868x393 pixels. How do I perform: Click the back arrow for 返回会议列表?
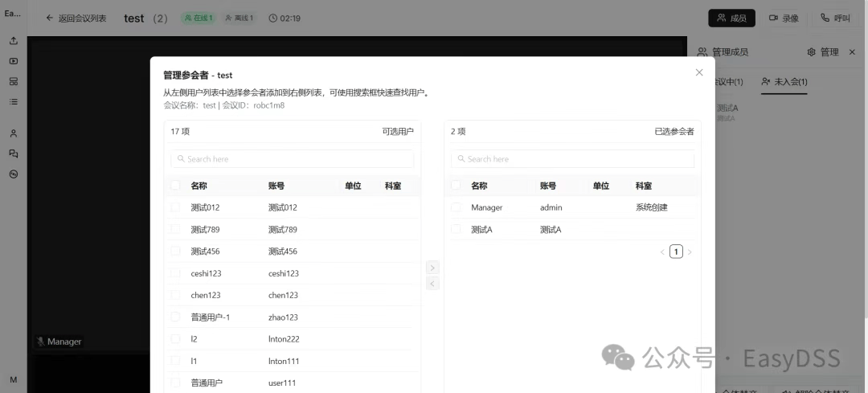[50, 18]
